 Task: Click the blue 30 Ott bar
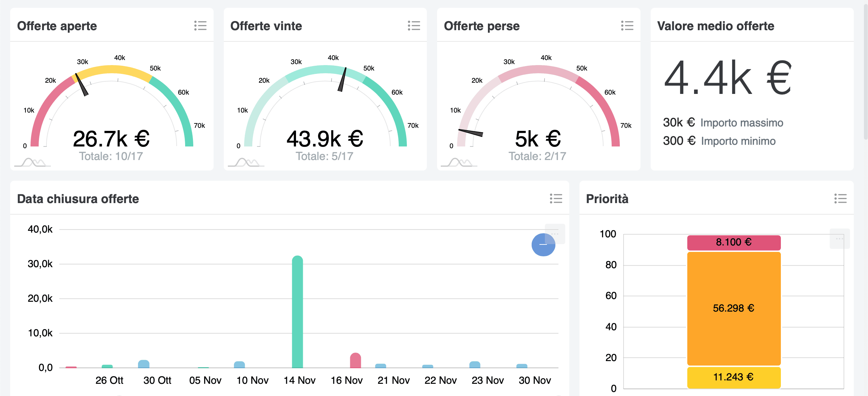(144, 364)
